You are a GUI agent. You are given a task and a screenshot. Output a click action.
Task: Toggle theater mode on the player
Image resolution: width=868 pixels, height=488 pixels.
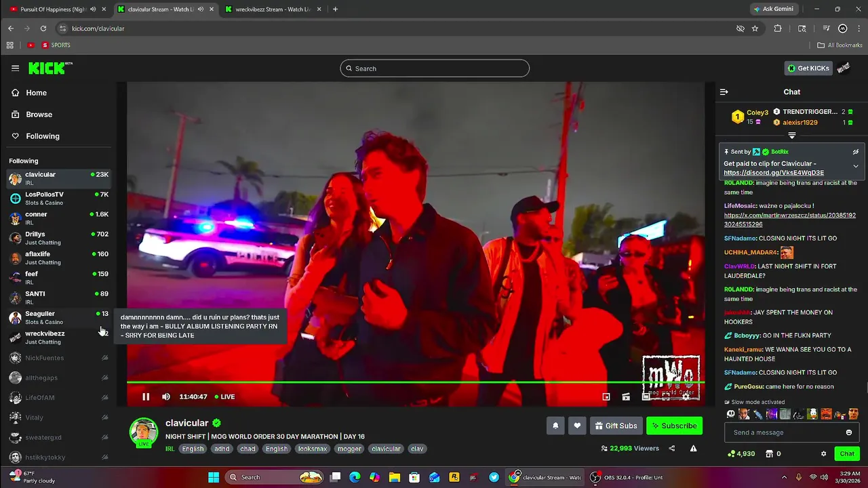tap(646, 396)
